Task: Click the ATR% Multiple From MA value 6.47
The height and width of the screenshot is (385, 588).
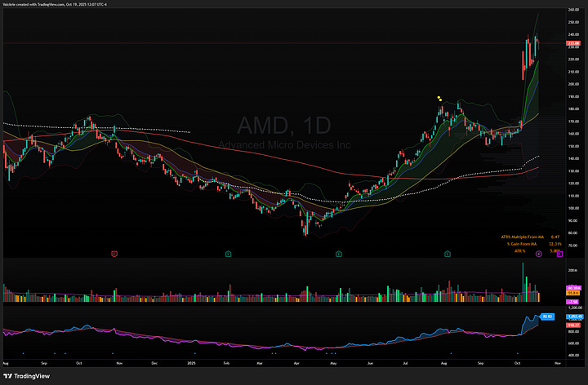Action: point(555,237)
